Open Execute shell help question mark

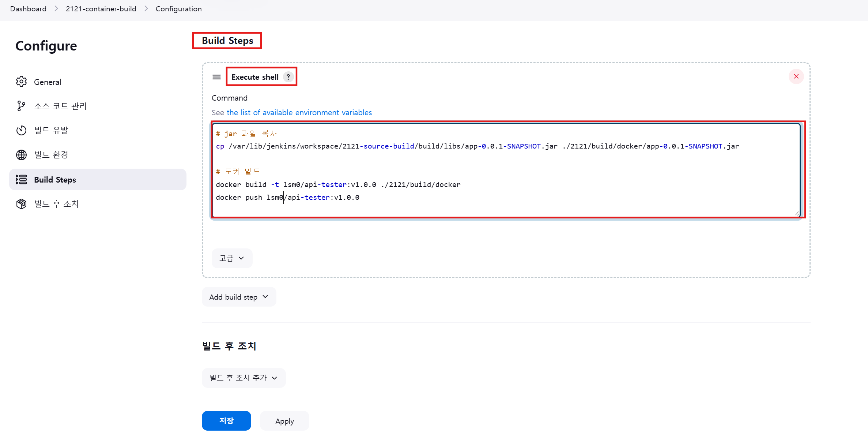288,77
